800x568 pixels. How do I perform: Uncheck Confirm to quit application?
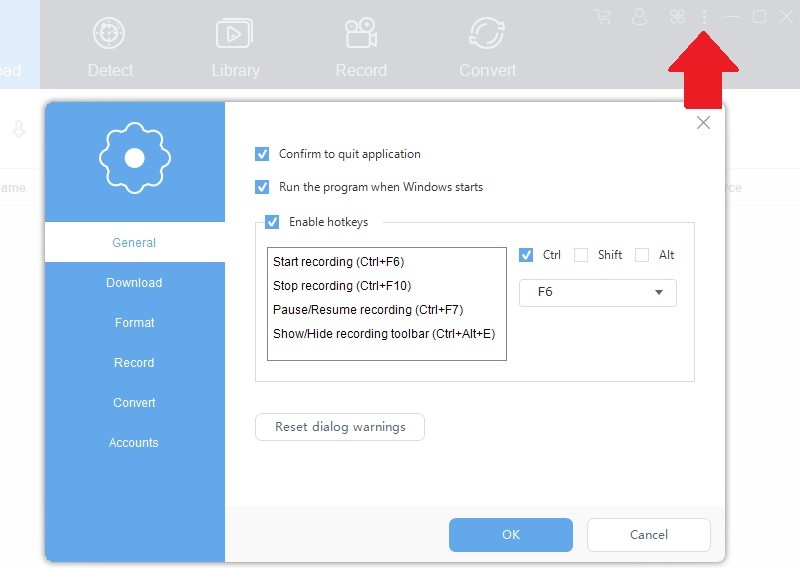point(263,154)
